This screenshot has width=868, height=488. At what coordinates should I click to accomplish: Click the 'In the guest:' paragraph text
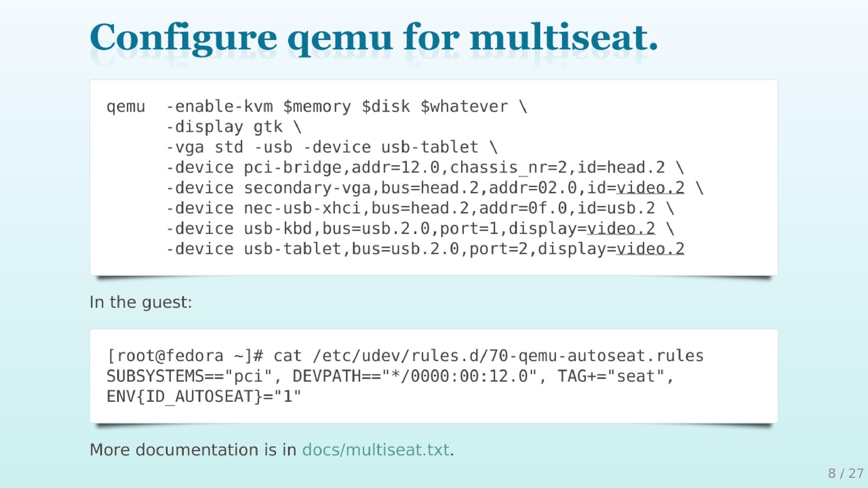(x=141, y=302)
